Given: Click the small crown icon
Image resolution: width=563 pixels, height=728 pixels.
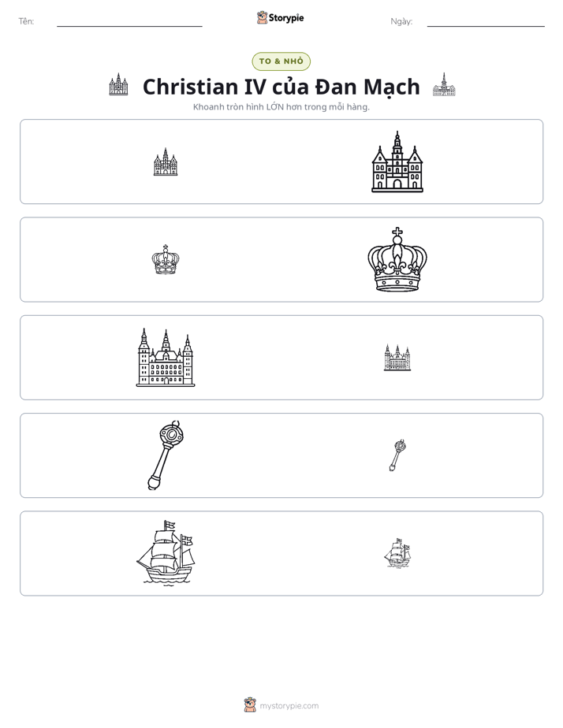Looking at the screenshot, I should pyautogui.click(x=166, y=259).
